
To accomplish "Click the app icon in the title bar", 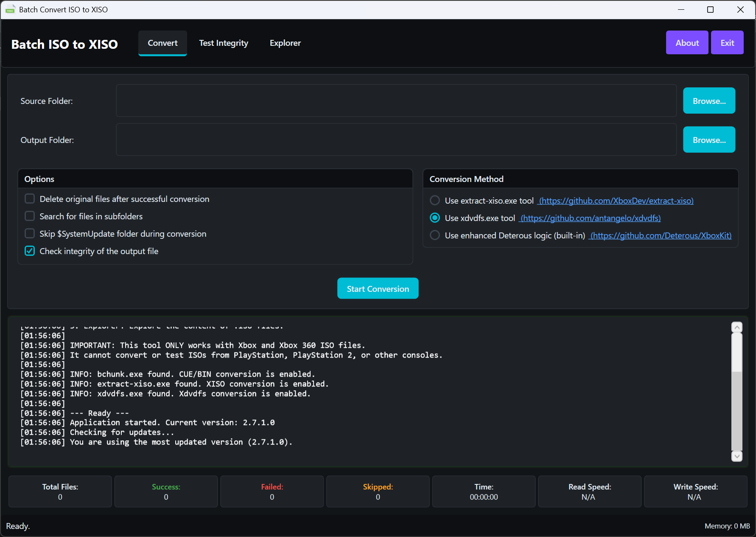I will [x=10, y=9].
